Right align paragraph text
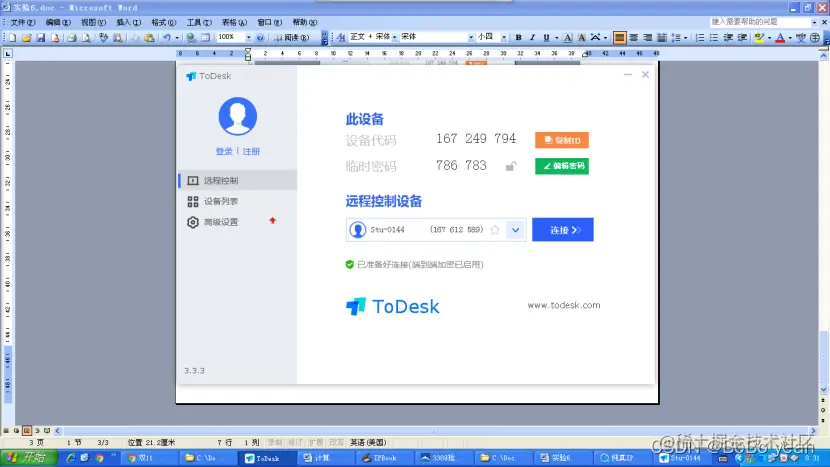 point(647,38)
